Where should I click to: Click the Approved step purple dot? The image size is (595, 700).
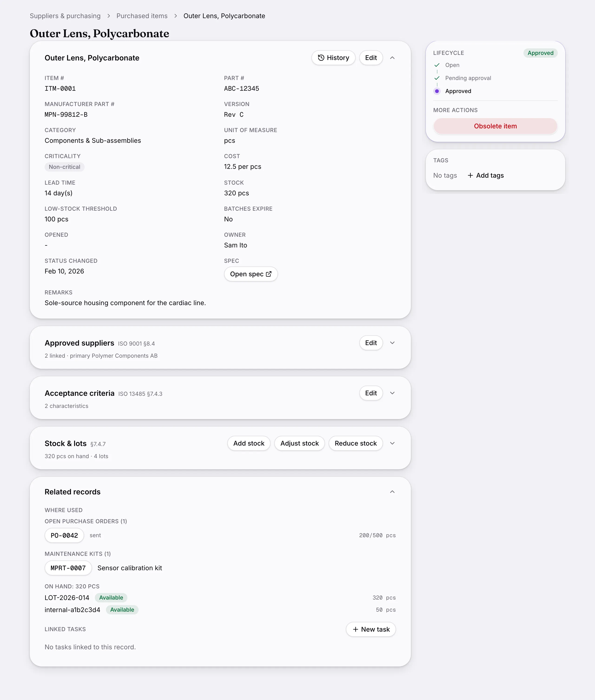(x=437, y=91)
